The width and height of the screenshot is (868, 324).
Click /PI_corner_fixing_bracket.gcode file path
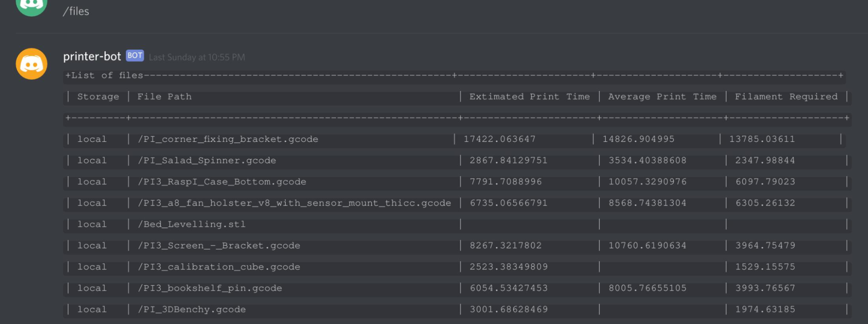pyautogui.click(x=228, y=139)
